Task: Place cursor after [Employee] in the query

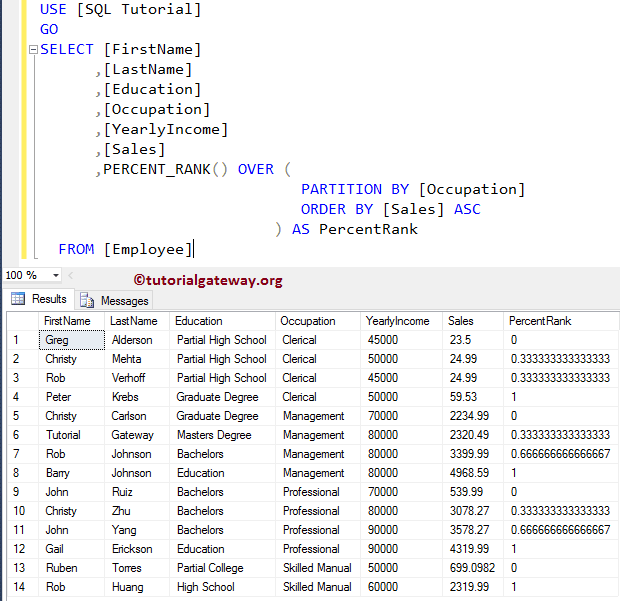Action: click(193, 249)
